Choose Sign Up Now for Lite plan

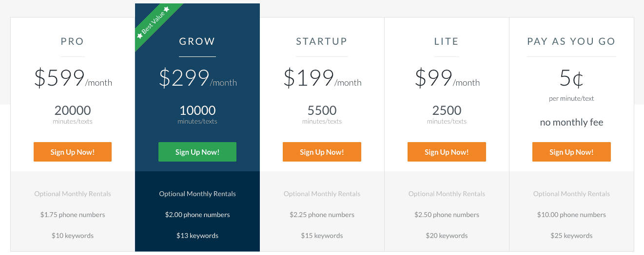click(447, 152)
